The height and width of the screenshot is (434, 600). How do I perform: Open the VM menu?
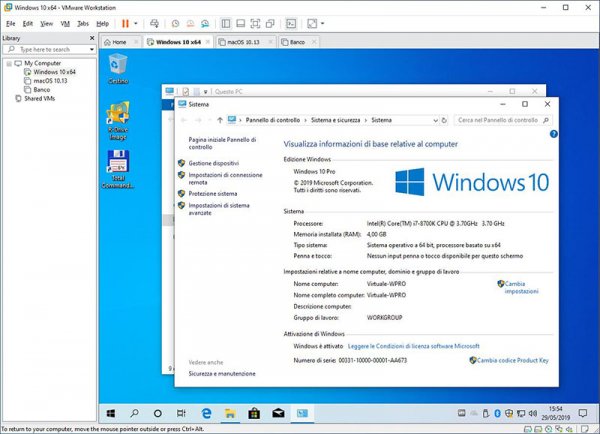[x=65, y=24]
